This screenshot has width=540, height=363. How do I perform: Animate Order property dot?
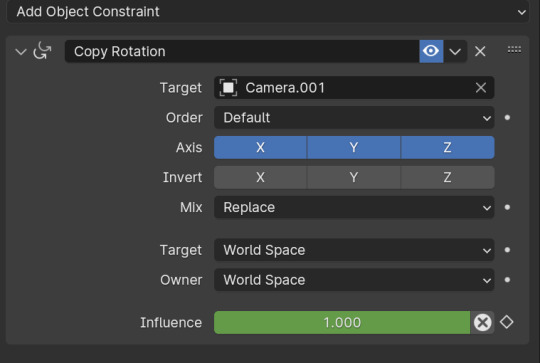pyautogui.click(x=507, y=118)
